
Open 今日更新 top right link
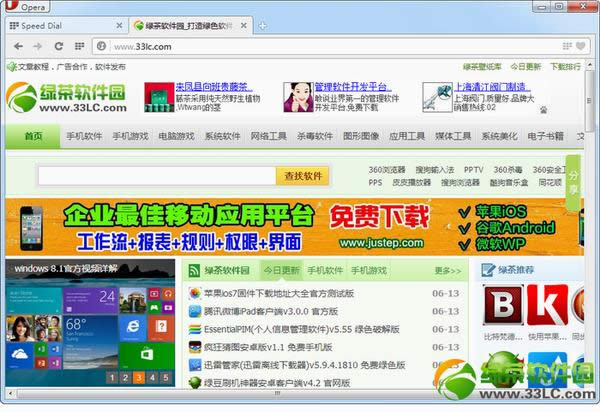tap(525, 67)
